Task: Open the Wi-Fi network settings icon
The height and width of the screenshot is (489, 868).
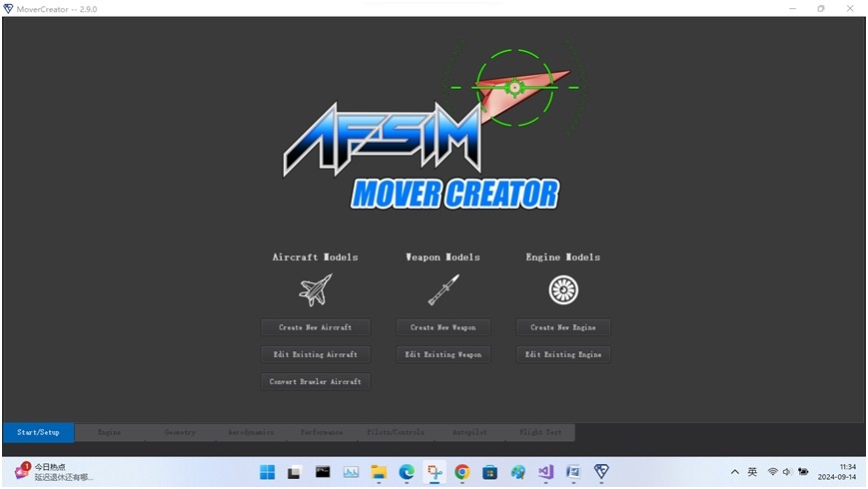Action: pos(773,472)
